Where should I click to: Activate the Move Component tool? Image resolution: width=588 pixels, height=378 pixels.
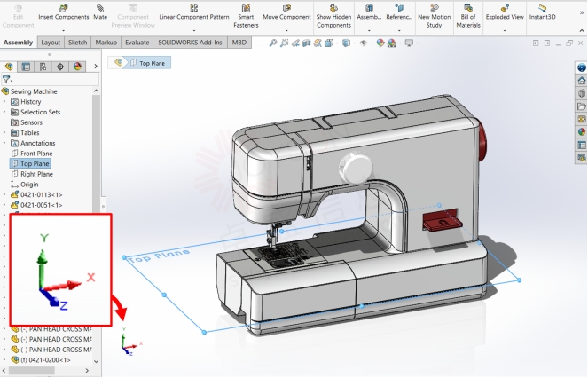click(x=286, y=12)
